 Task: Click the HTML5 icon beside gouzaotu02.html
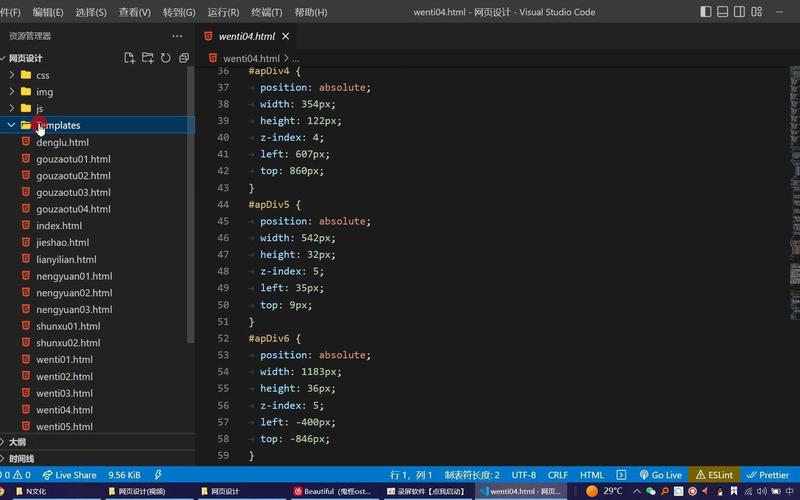(26, 175)
